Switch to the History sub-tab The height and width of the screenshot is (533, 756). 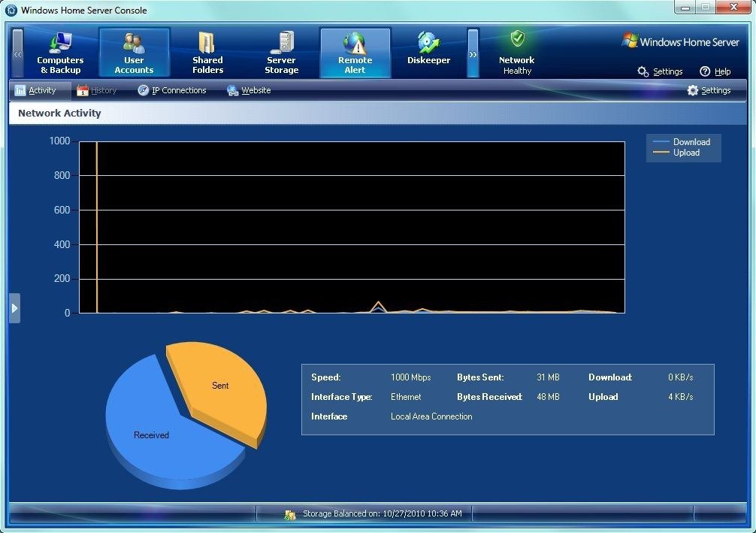tap(96, 90)
